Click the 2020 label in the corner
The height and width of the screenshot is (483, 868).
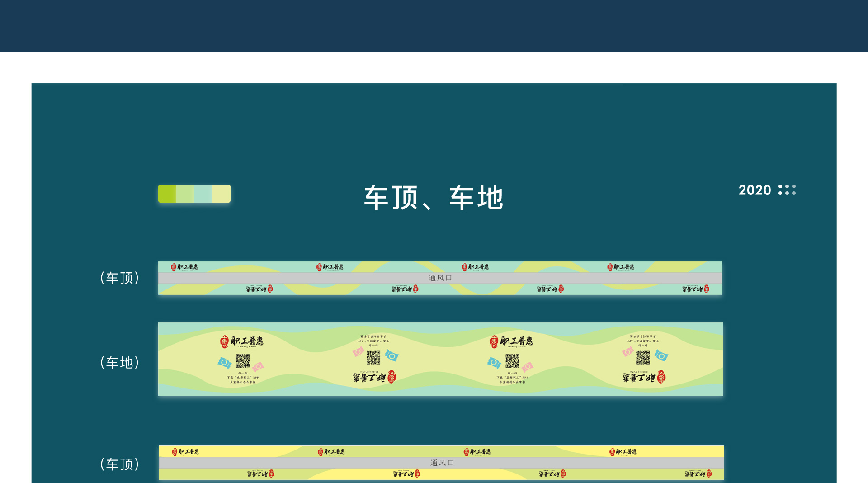click(754, 190)
